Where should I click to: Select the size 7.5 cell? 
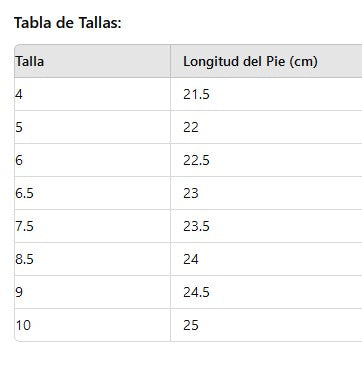coord(92,226)
